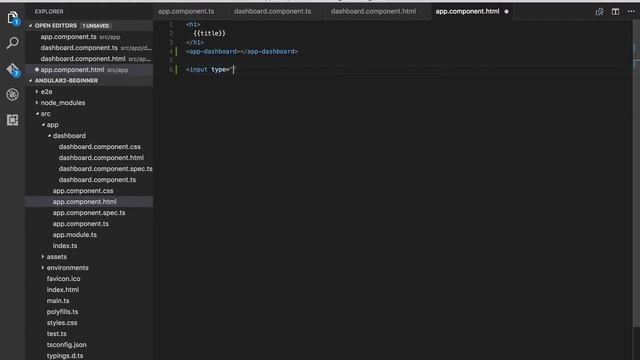Click the '1 UNSAVED' badge in Open Editors
Viewport: 640px width, 360px height.
pos(96,26)
